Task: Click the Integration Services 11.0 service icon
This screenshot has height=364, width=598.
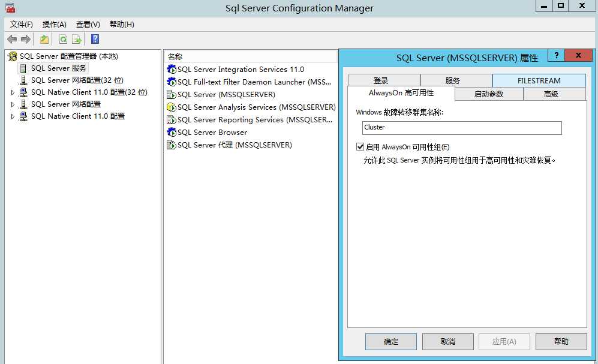Action: pos(172,70)
